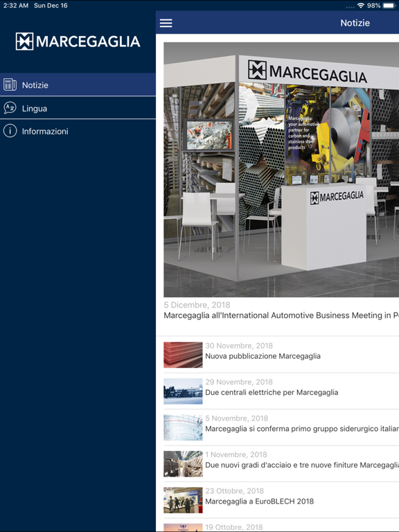This screenshot has height=532, width=399.
Task: Click thumbnail for 1 Novembre article
Action: coord(183,464)
